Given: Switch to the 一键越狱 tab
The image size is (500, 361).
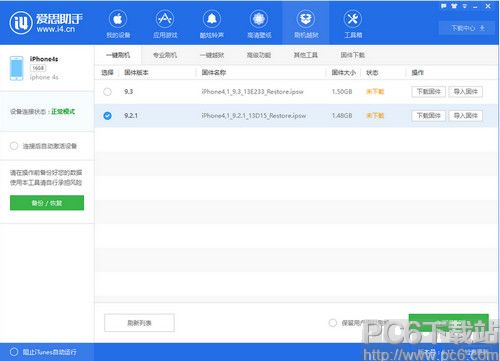Looking at the screenshot, I should [x=212, y=55].
